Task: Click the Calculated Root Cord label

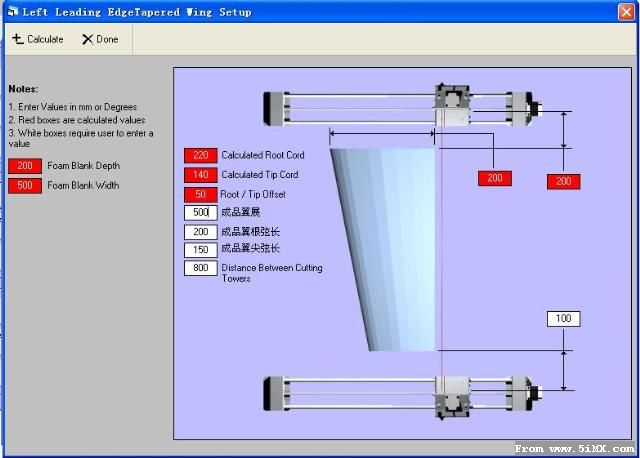Action: point(263,155)
